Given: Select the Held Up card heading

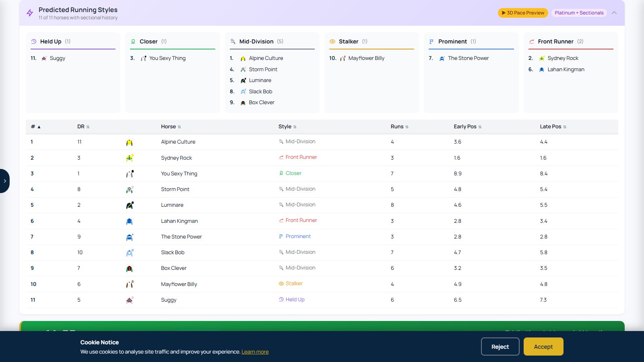Looking at the screenshot, I should point(51,41).
